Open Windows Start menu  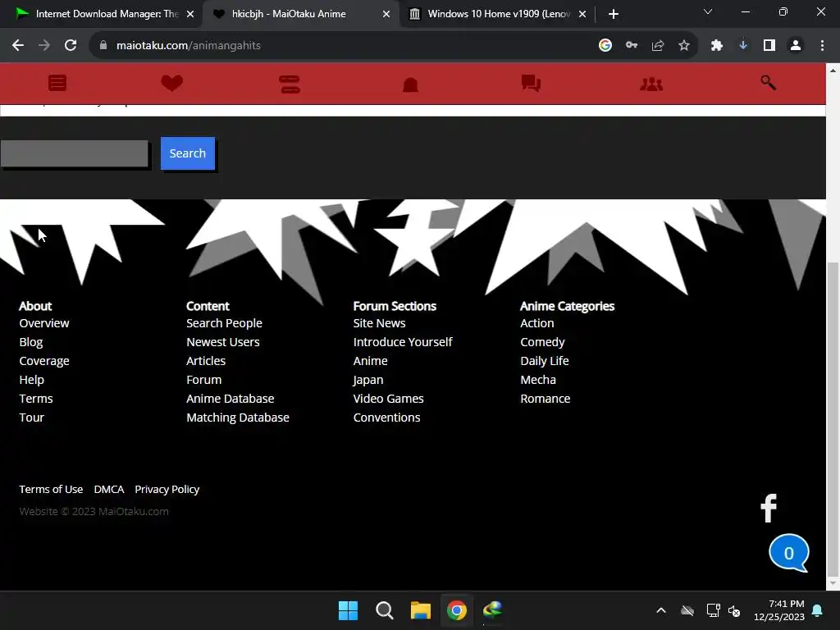(348, 610)
